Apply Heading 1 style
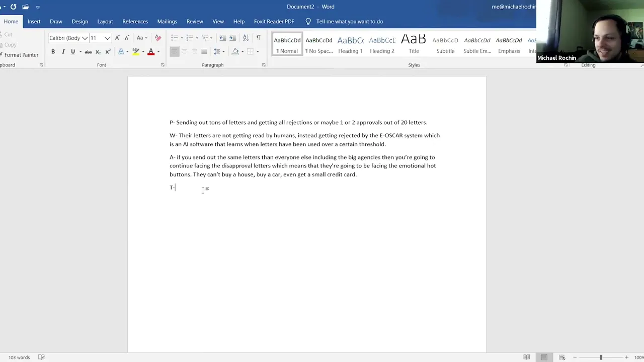The width and height of the screenshot is (644, 362). 350,44
